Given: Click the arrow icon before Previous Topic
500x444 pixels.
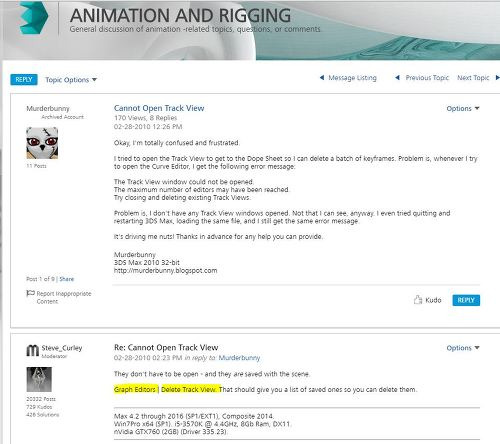Looking at the screenshot, I should (x=397, y=78).
